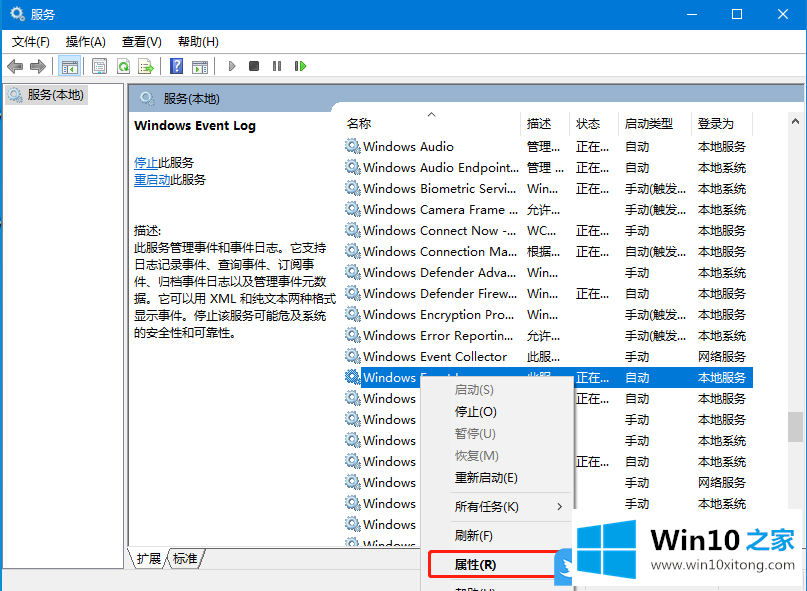
Task: Click the green Refresh toolbar icon
Action: [123, 66]
